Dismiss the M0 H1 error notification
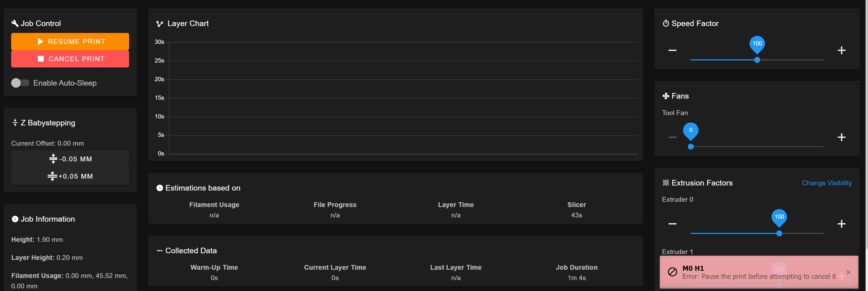 click(848, 272)
